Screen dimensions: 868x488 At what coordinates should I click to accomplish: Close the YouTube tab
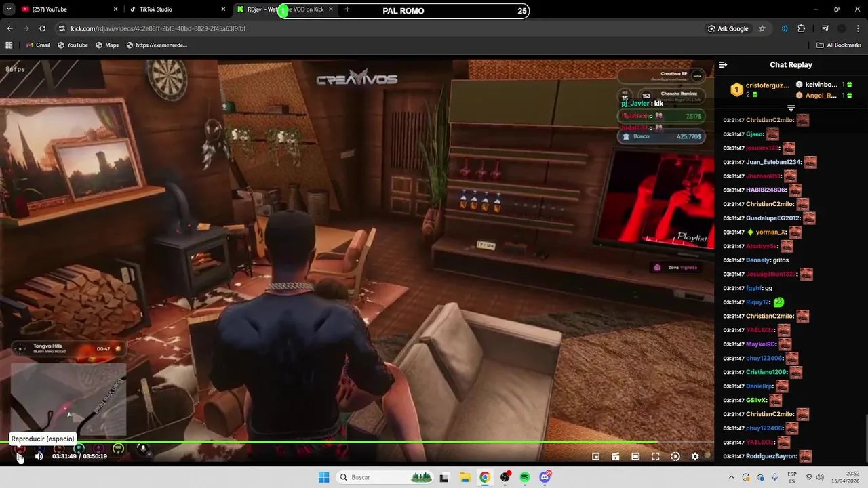coord(115,9)
